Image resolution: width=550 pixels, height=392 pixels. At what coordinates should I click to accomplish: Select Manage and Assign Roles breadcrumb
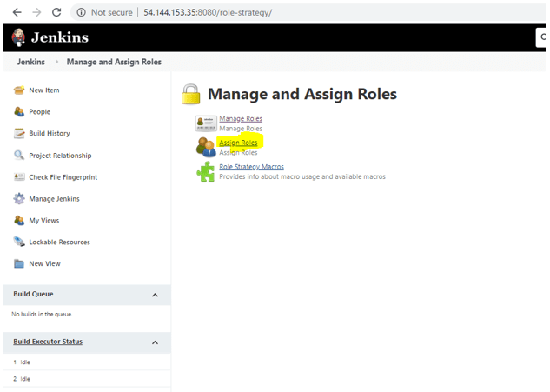pyautogui.click(x=114, y=62)
